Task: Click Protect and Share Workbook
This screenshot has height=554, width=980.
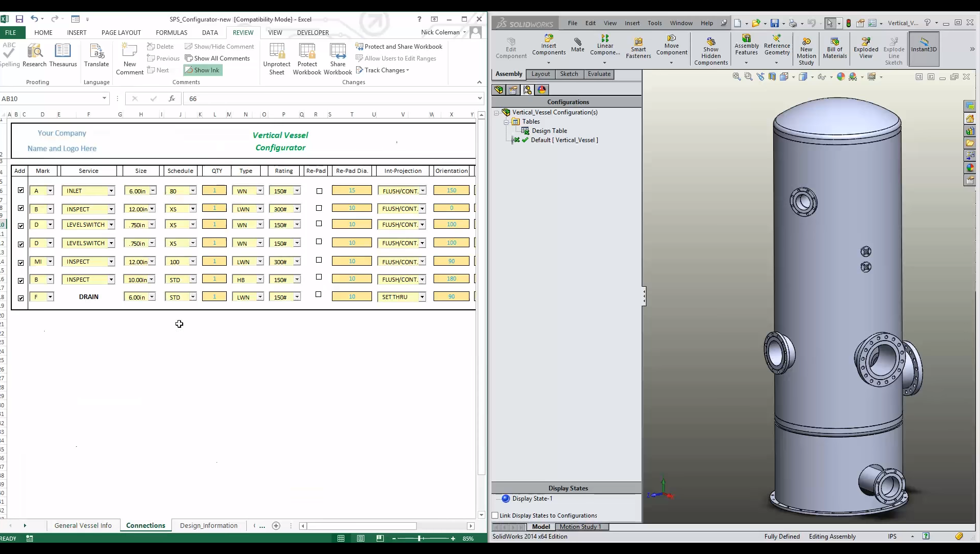Action: (399, 47)
